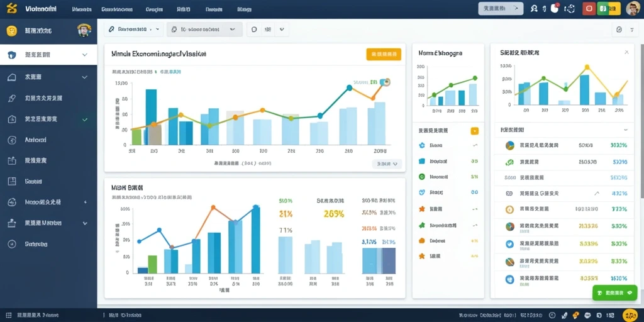Select the sidebar item with the globe gauge icon
The image size is (644, 322).
click(48, 202)
